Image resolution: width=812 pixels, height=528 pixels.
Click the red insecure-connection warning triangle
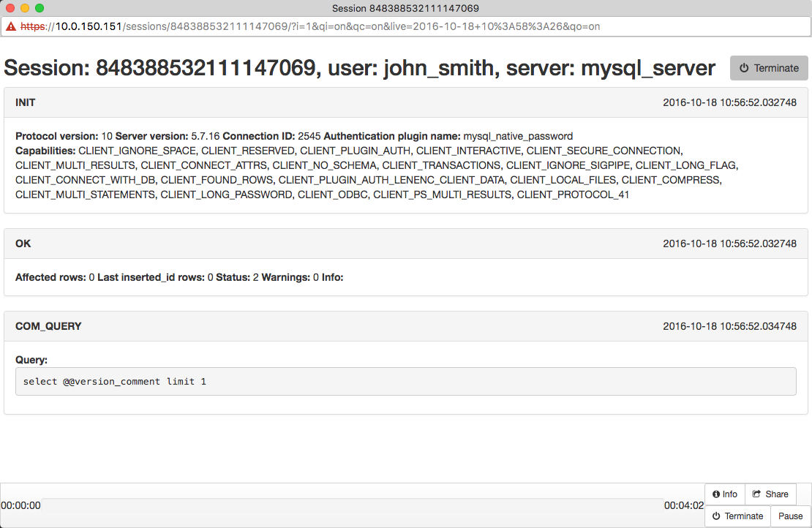click(x=11, y=26)
